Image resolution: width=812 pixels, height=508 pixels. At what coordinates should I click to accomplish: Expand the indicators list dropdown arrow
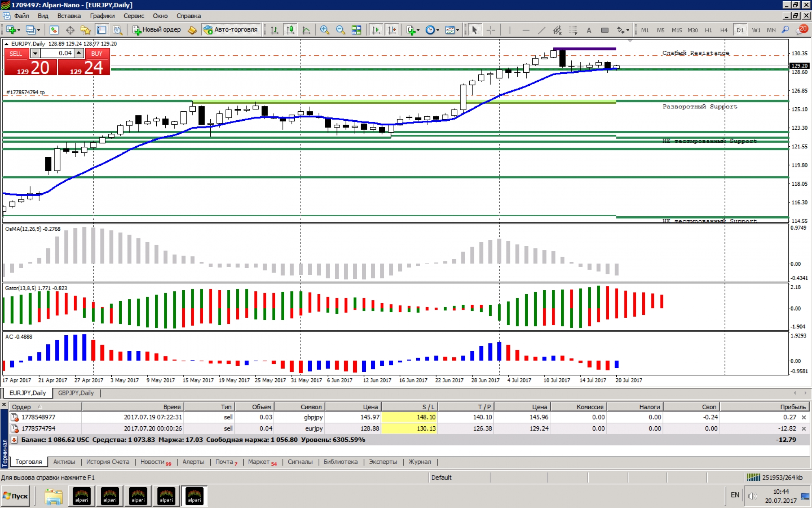[x=418, y=30]
